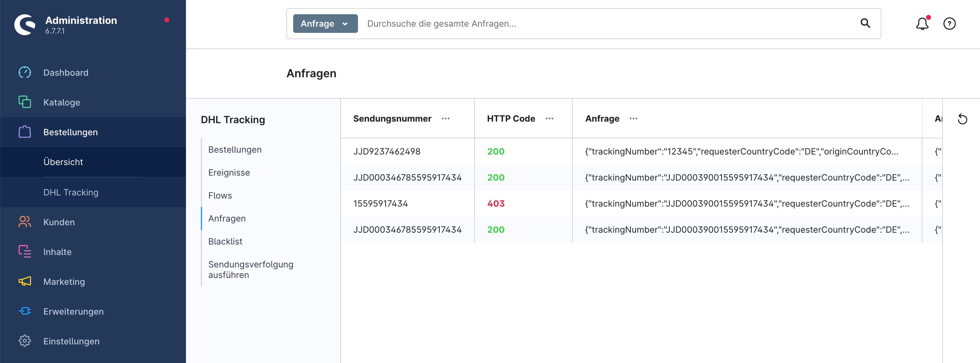
Task: Open Dashboard from the sidebar
Action: (66, 72)
